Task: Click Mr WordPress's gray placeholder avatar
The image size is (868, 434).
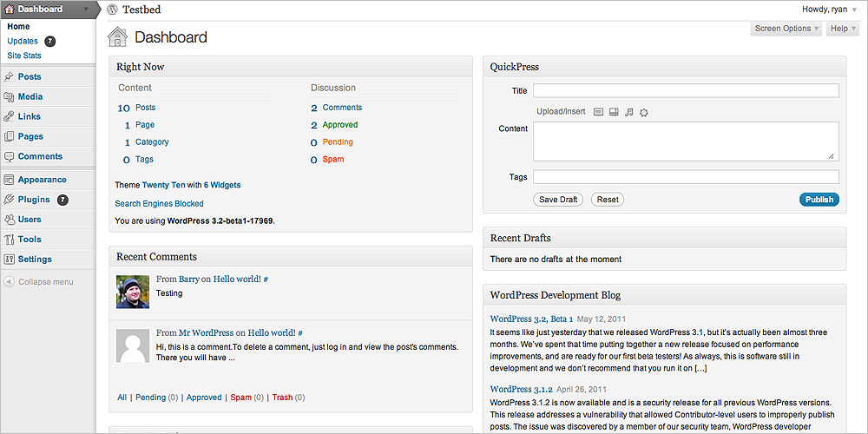Action: pos(133,345)
